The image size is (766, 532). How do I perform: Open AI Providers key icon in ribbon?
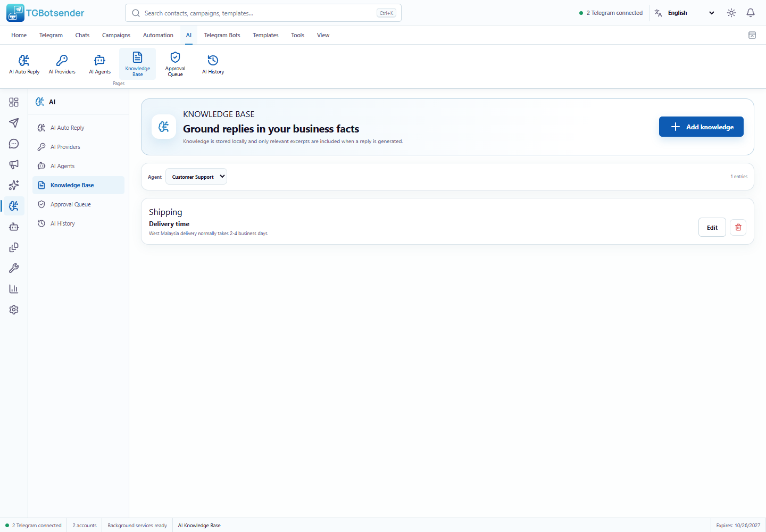tap(62, 64)
